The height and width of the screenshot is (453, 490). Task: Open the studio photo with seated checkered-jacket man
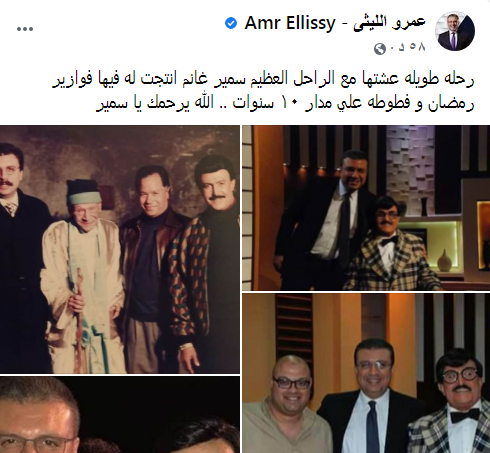[x=366, y=208]
